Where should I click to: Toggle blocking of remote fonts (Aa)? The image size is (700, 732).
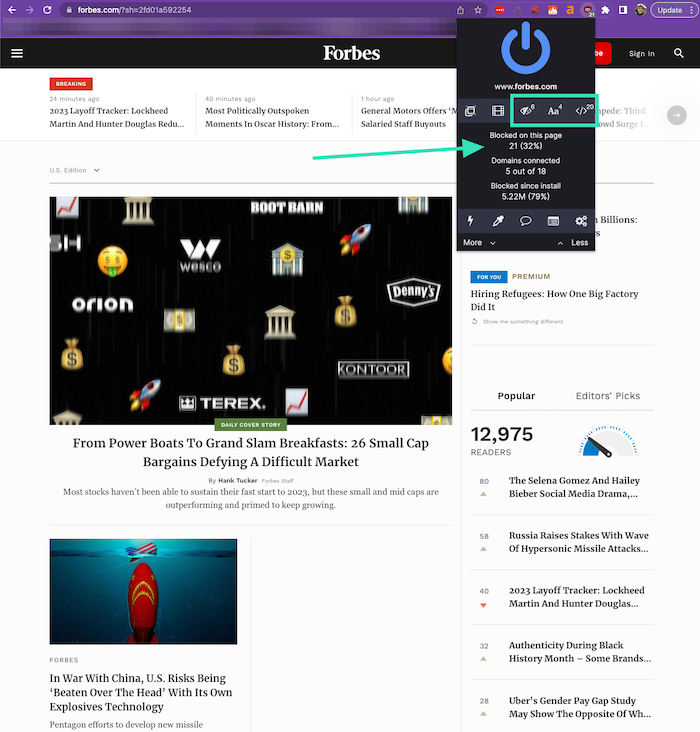coord(554,111)
